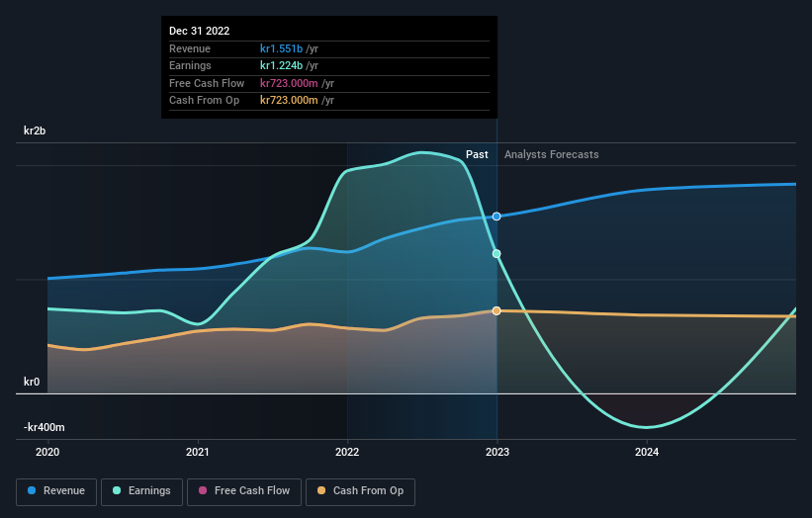Viewport: 812px width, 518px height.
Task: Select the 2023 x-axis label
Action: (x=497, y=452)
